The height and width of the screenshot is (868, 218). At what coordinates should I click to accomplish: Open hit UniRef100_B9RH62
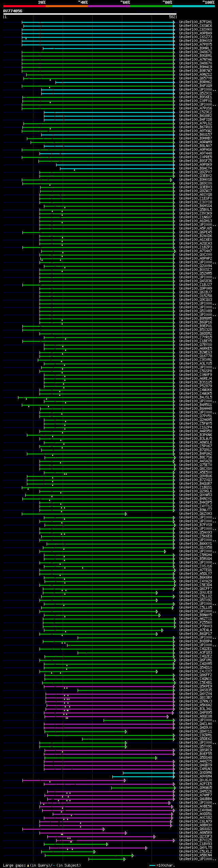click(196, 82)
